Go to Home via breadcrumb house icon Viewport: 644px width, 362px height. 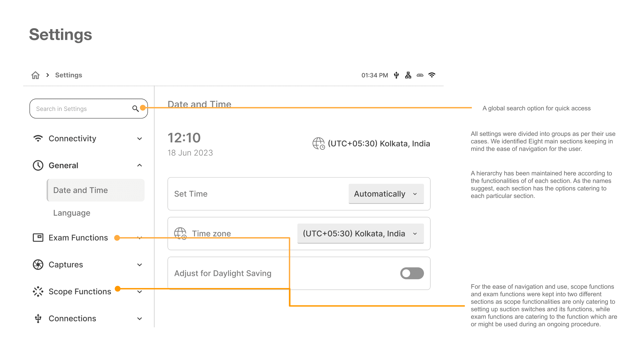point(35,75)
